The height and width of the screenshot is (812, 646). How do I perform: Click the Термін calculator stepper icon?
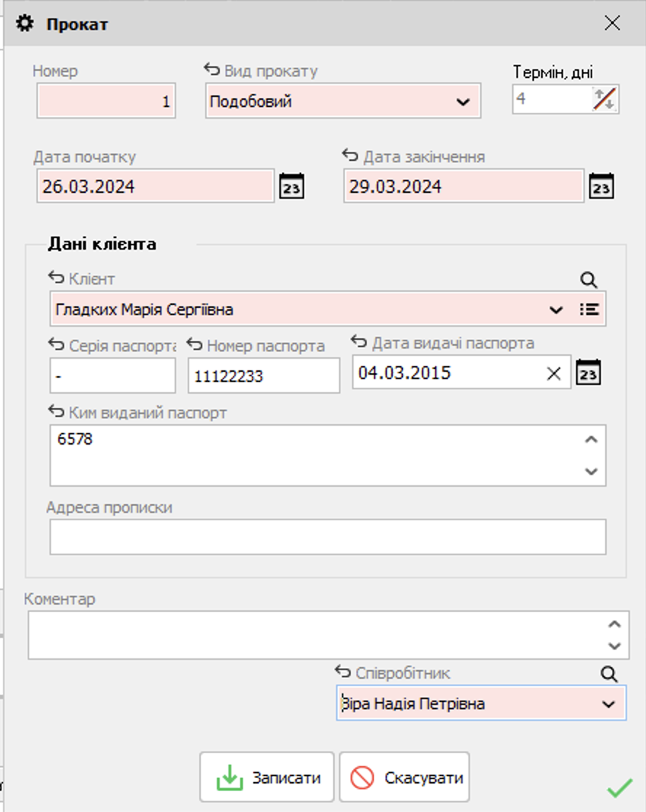(x=604, y=98)
